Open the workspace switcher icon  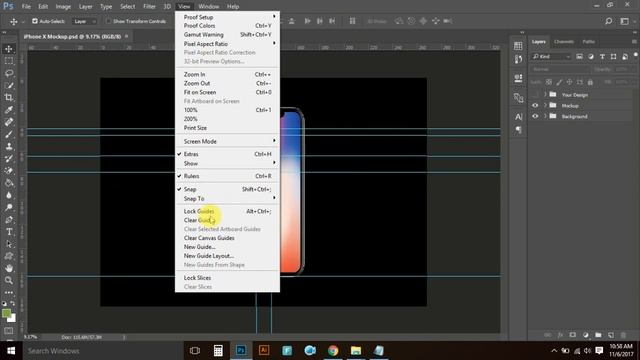pyautogui.click(x=624, y=21)
